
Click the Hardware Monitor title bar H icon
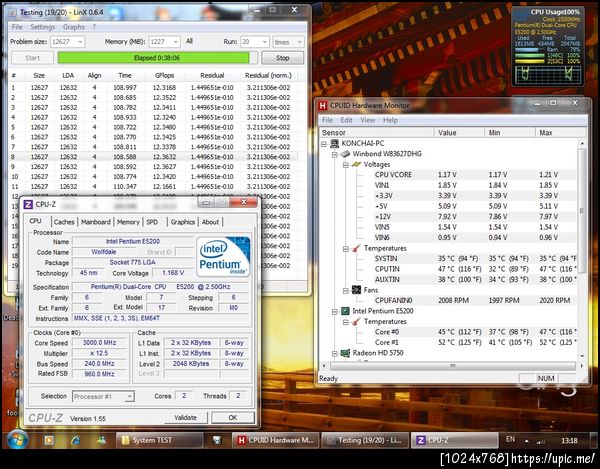click(x=323, y=106)
